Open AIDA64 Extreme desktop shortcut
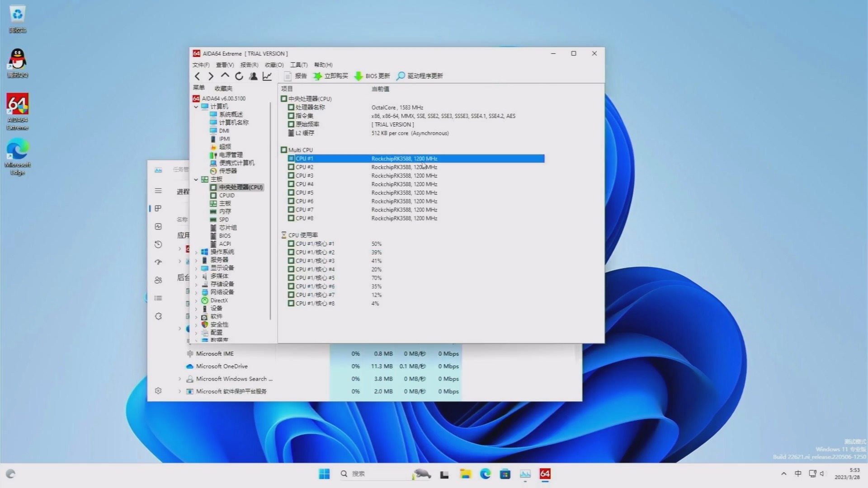The image size is (868, 488). pyautogui.click(x=17, y=111)
